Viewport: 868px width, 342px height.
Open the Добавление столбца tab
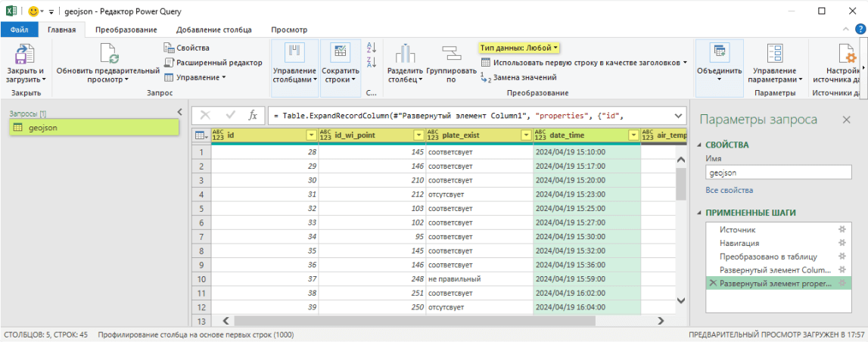pyautogui.click(x=214, y=30)
